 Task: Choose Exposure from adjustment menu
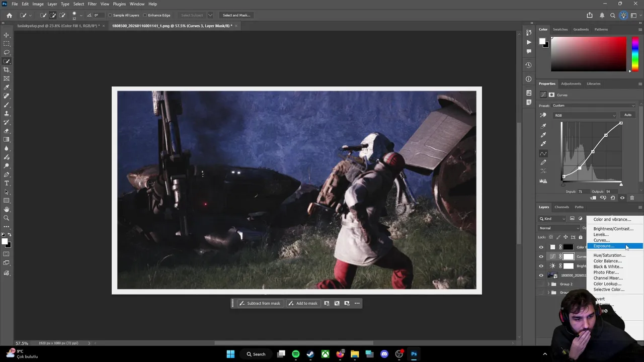pyautogui.click(x=615, y=246)
